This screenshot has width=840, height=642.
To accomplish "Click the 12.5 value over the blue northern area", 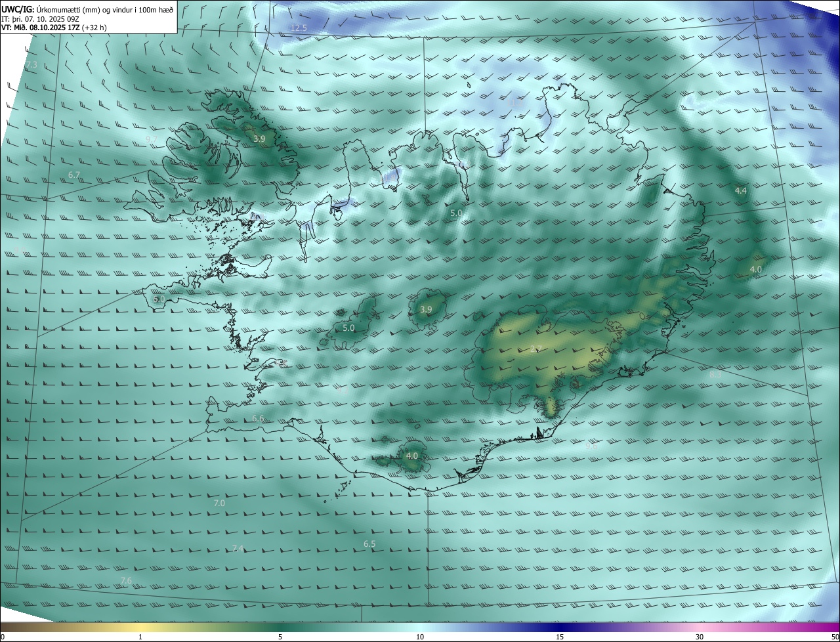I will click(x=299, y=28).
